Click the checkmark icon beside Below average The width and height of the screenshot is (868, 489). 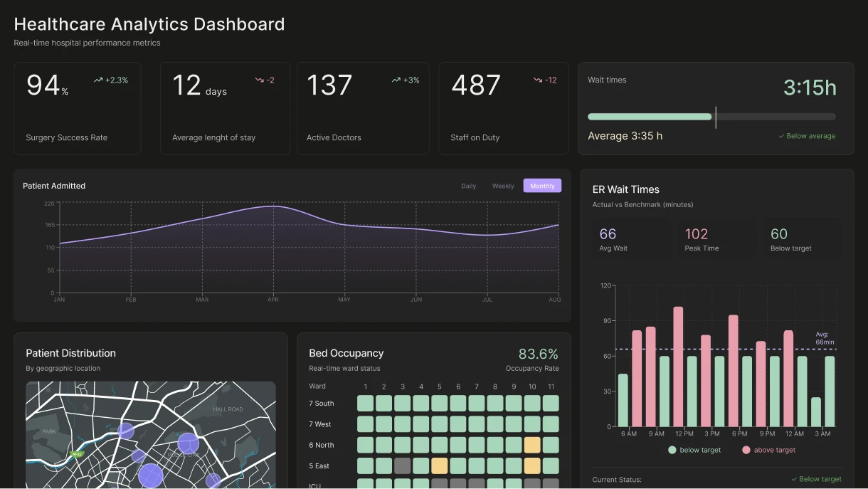pos(781,136)
